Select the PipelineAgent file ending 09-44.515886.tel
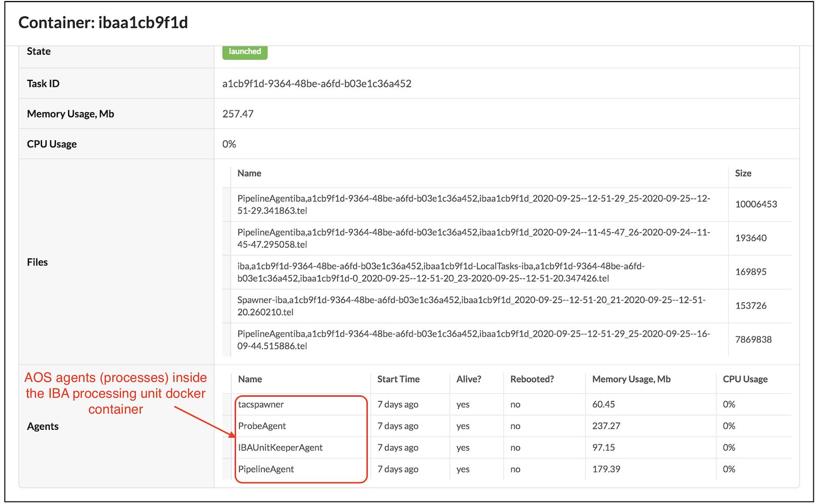Viewport: 819px width, 504px height. [473, 340]
